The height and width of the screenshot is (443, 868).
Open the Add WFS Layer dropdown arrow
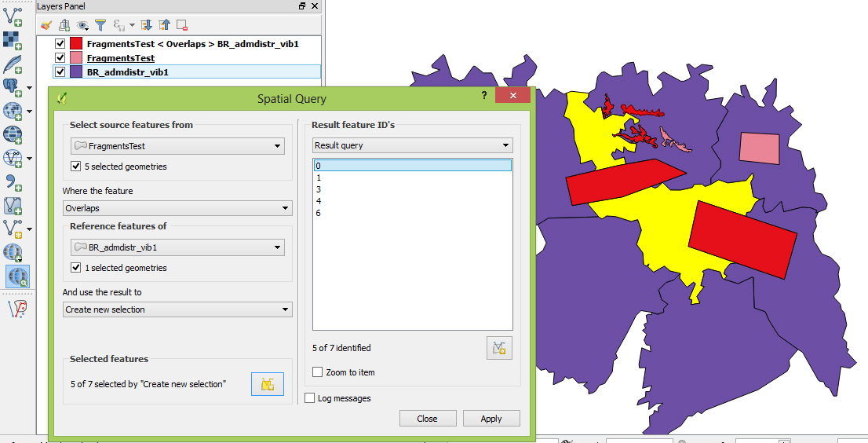[x=29, y=159]
